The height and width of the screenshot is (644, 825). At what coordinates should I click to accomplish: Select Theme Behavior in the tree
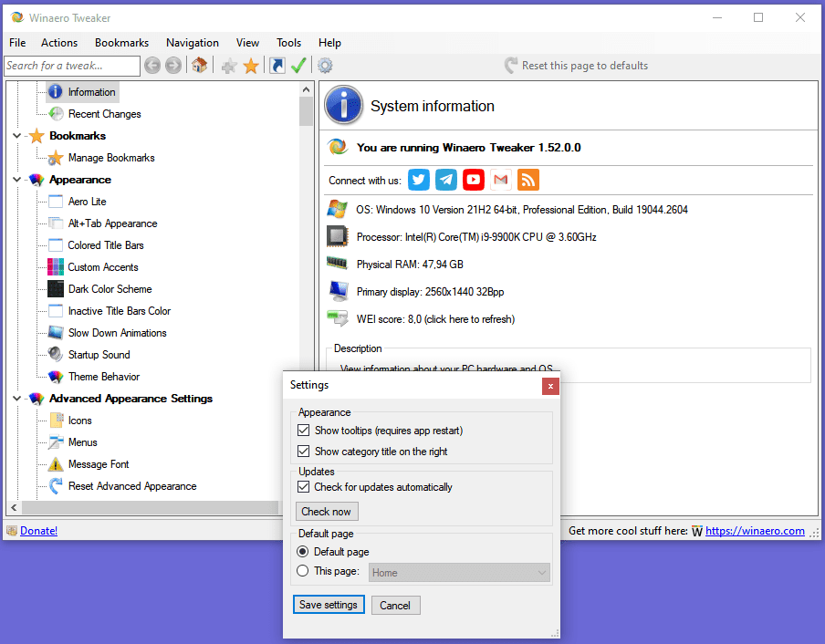(x=104, y=377)
